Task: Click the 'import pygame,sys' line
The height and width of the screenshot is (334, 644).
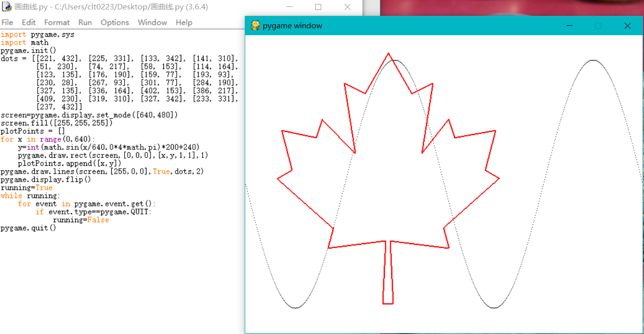Action: pos(38,35)
